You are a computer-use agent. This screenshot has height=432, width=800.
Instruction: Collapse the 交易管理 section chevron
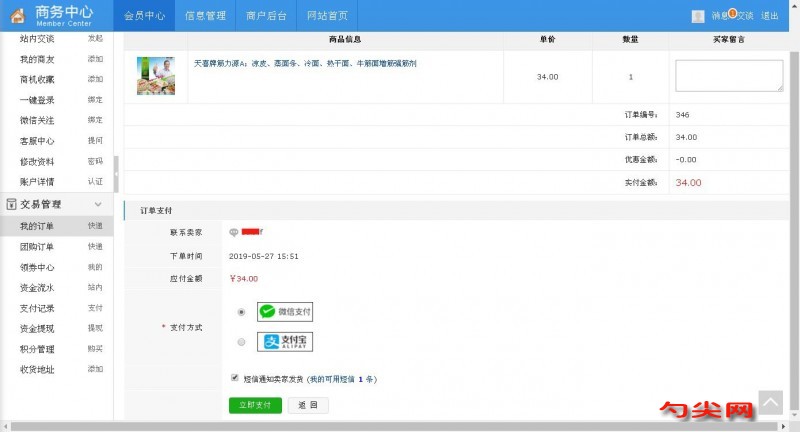97,204
